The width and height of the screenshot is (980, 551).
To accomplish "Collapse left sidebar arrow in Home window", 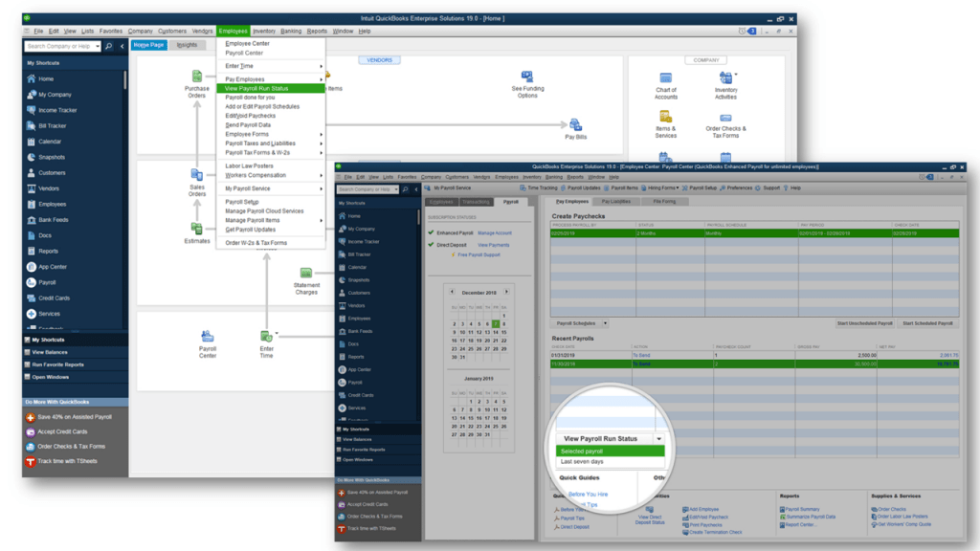I will [122, 46].
